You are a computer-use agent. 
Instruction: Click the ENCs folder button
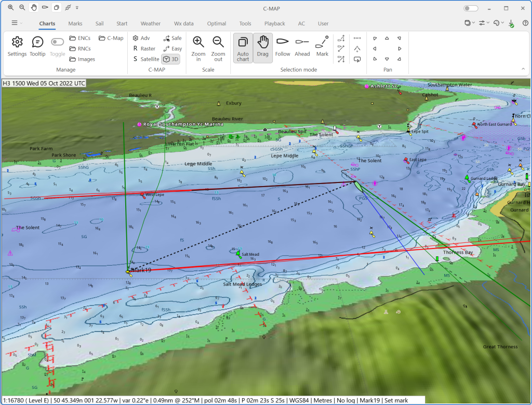[x=79, y=38]
